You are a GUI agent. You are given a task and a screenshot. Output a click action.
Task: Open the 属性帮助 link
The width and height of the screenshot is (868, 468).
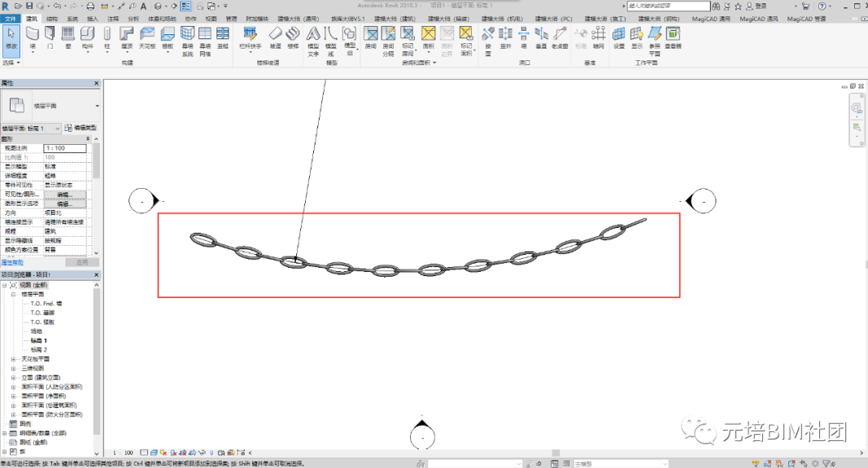coord(12,263)
